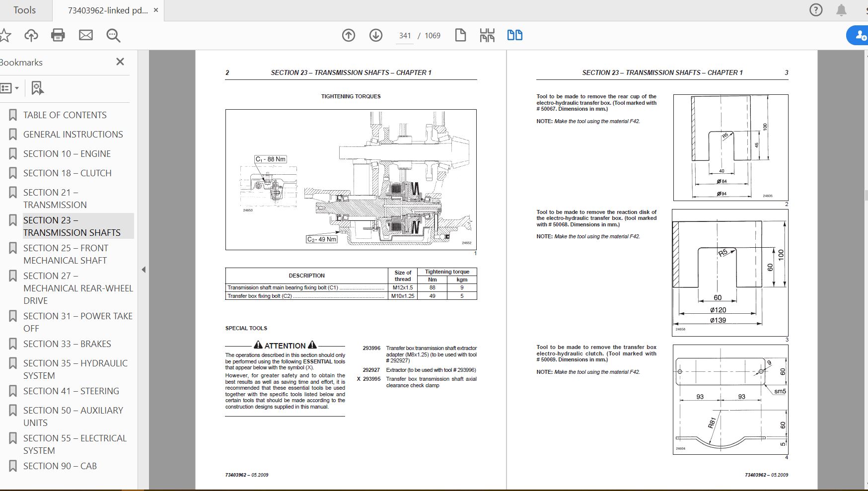Open the find text magnifier
The height and width of the screenshot is (491, 868).
pos(113,35)
